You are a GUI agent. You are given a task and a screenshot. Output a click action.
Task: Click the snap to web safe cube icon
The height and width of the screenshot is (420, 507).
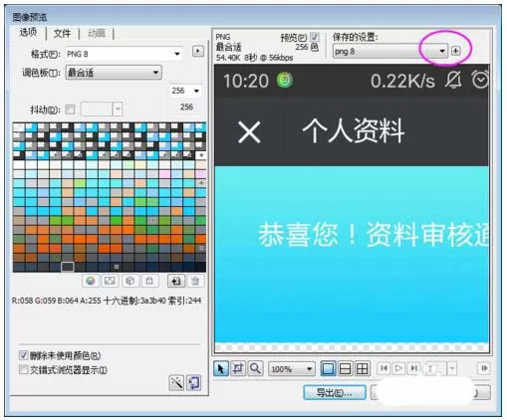tap(129, 281)
